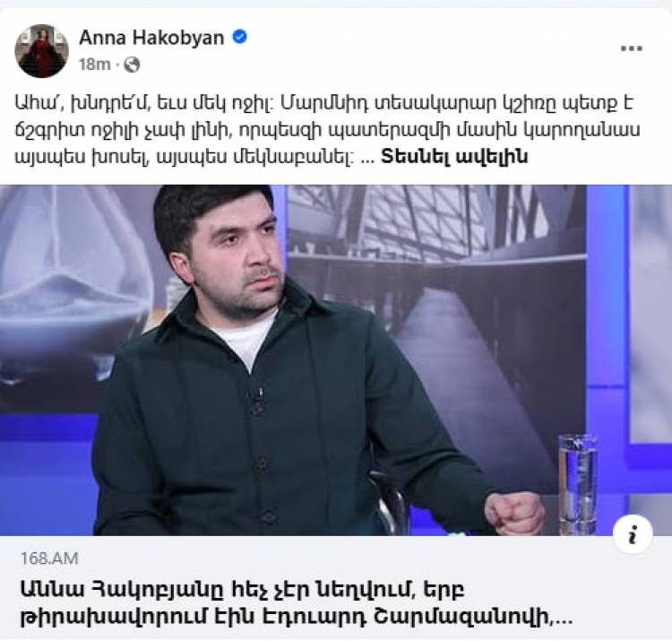Click the globe public-audience icon
672x641 pixels.
point(132,65)
